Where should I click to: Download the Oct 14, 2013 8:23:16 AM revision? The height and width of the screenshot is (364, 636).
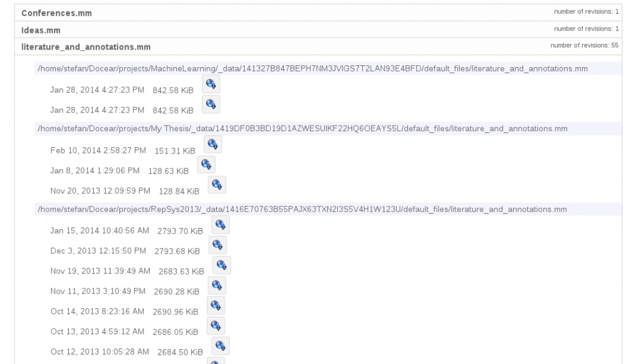tap(216, 306)
